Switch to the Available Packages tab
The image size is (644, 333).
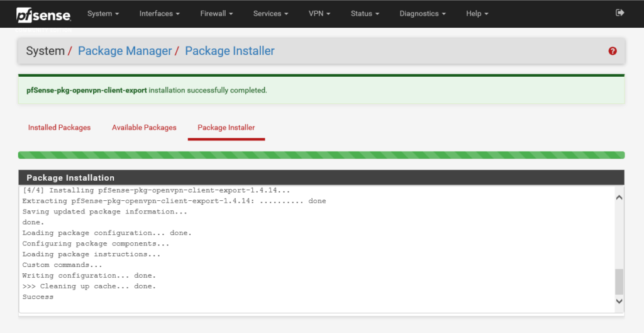coord(144,127)
